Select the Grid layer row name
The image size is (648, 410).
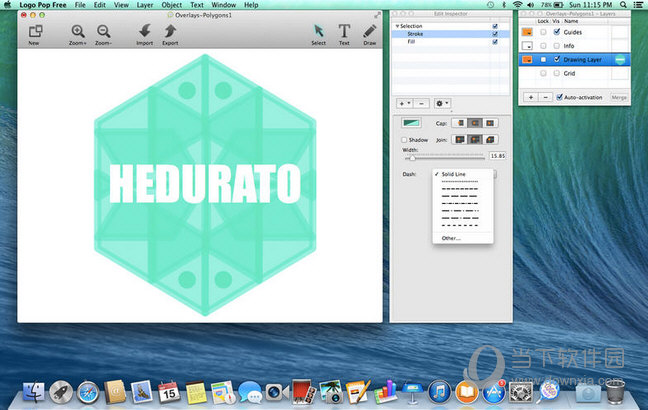tap(569, 73)
